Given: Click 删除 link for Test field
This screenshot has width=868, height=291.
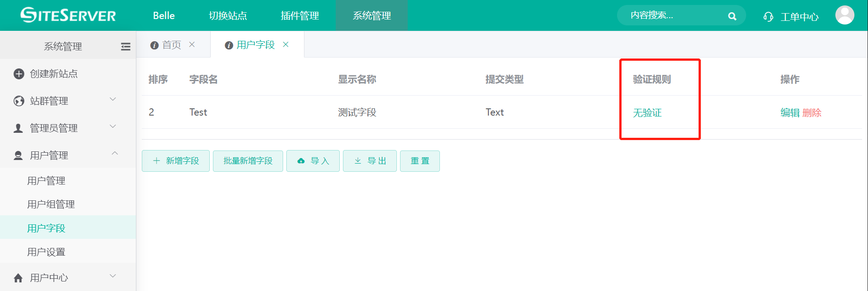Looking at the screenshot, I should click(x=812, y=112).
